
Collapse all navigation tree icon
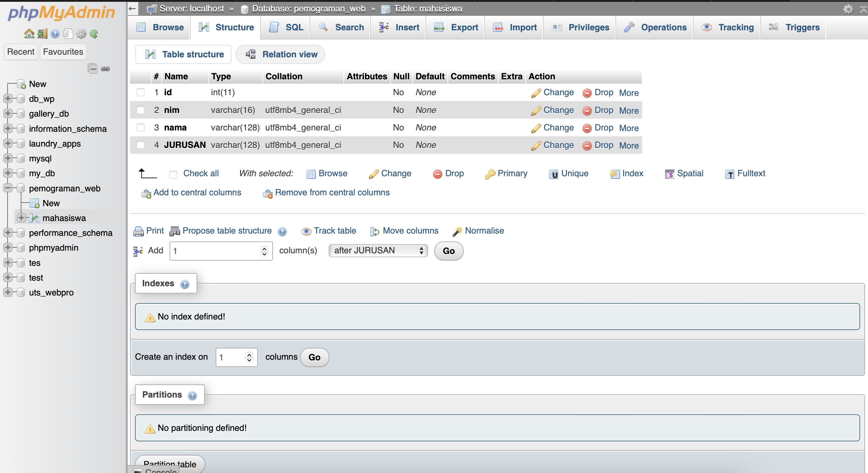point(93,69)
